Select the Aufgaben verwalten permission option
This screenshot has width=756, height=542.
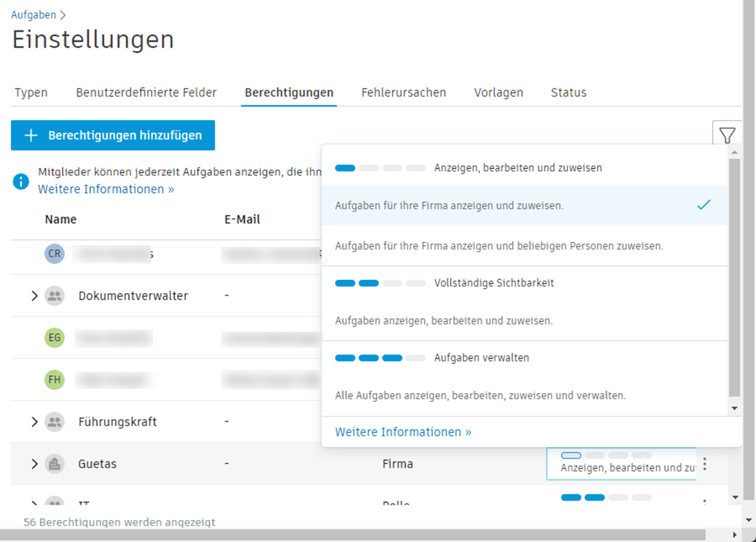[482, 358]
